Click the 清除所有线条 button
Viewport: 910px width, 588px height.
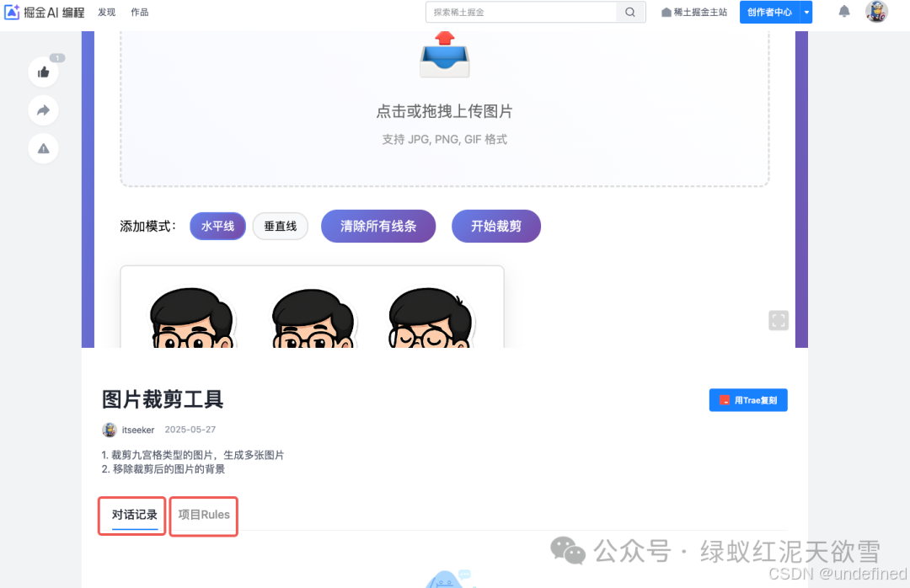[x=378, y=226]
